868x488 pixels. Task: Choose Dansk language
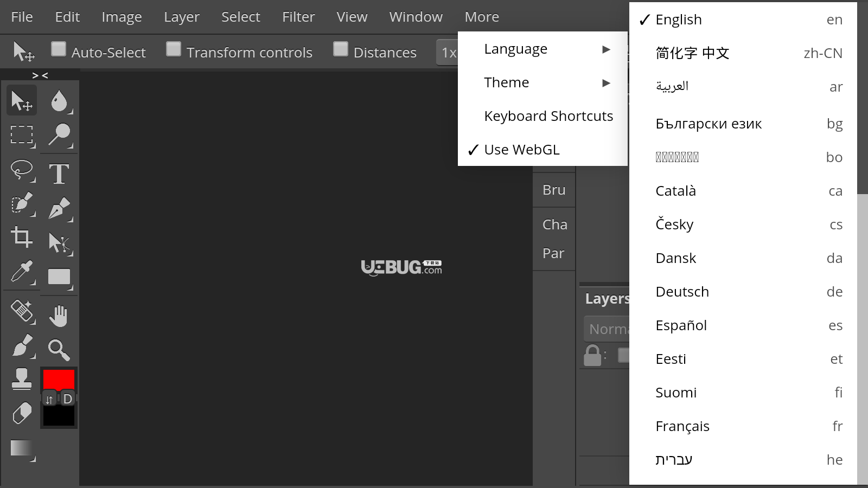click(x=743, y=258)
